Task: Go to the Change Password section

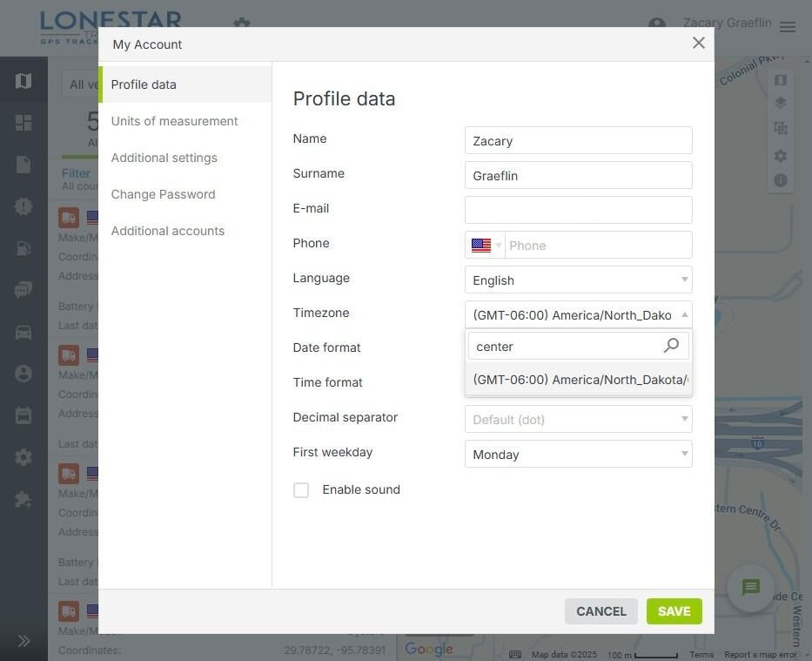Action: (x=163, y=194)
